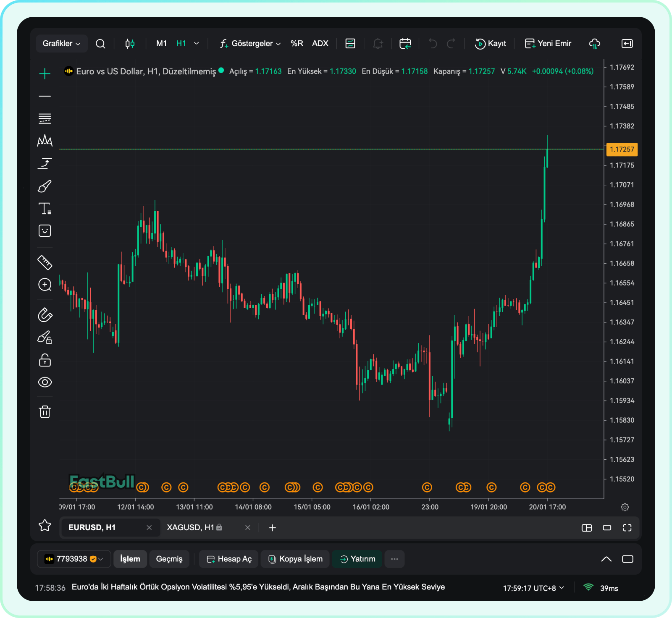Click the chart type candlestick icon

(130, 44)
